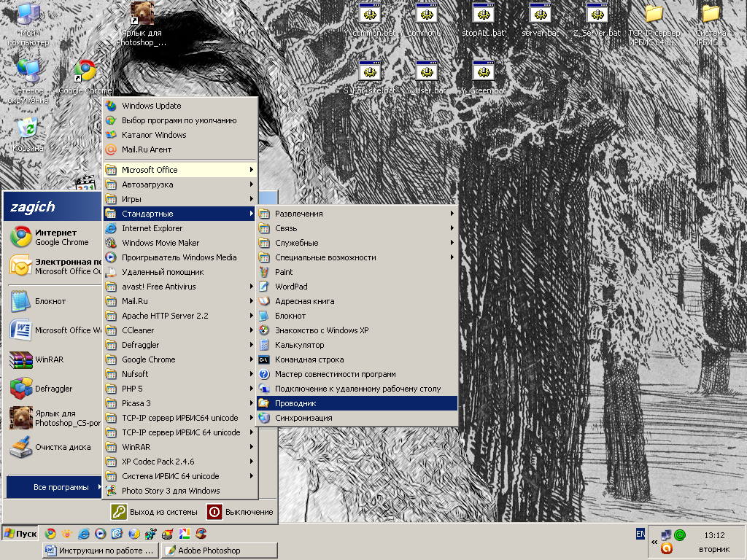
Task: Click network connection tray icon
Action: [x=666, y=535]
